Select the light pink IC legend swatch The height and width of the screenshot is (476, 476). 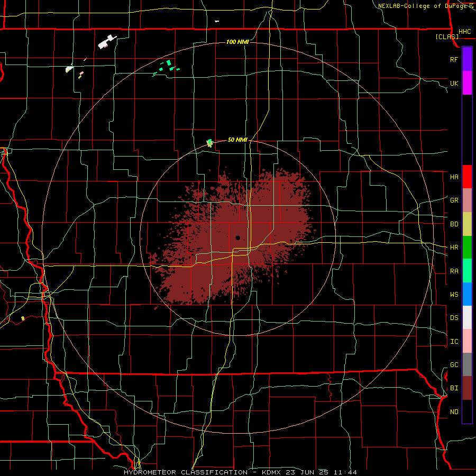[467, 341]
